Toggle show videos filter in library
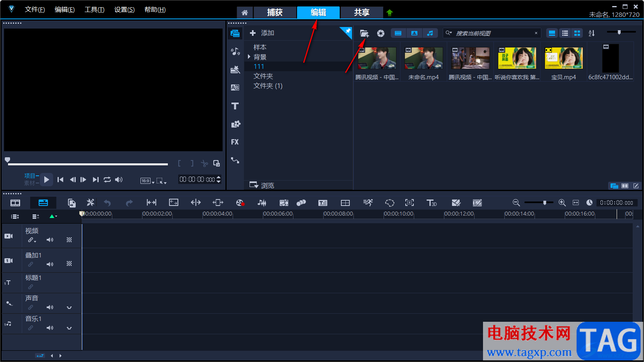This screenshot has width=644, height=362. click(x=398, y=33)
